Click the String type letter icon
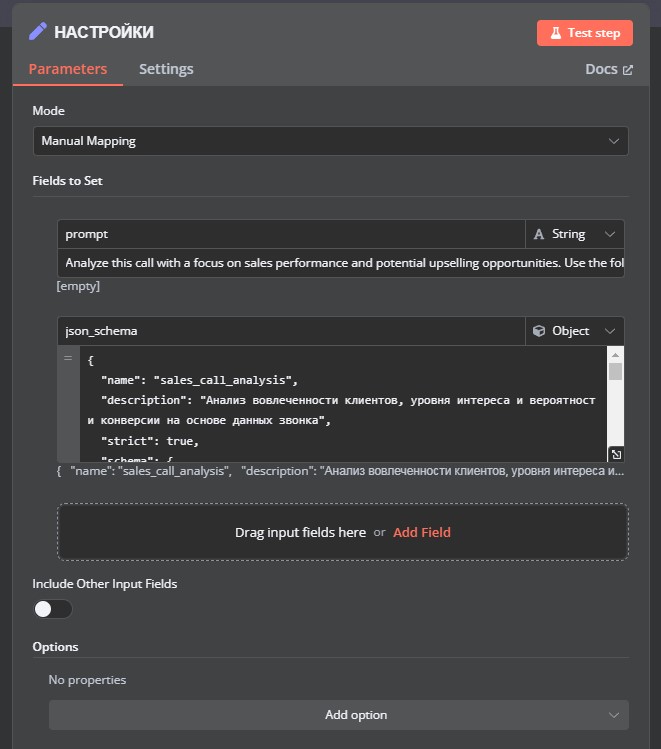The image size is (661, 749). (x=539, y=234)
